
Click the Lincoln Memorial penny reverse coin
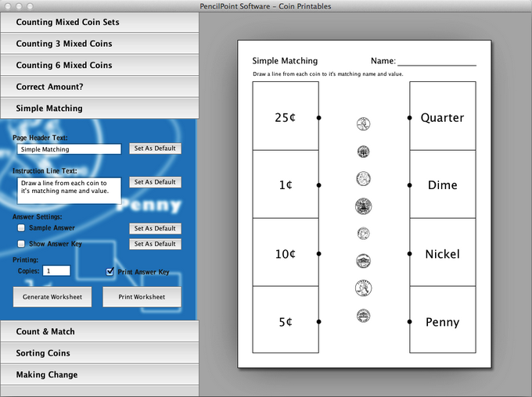[x=364, y=316]
